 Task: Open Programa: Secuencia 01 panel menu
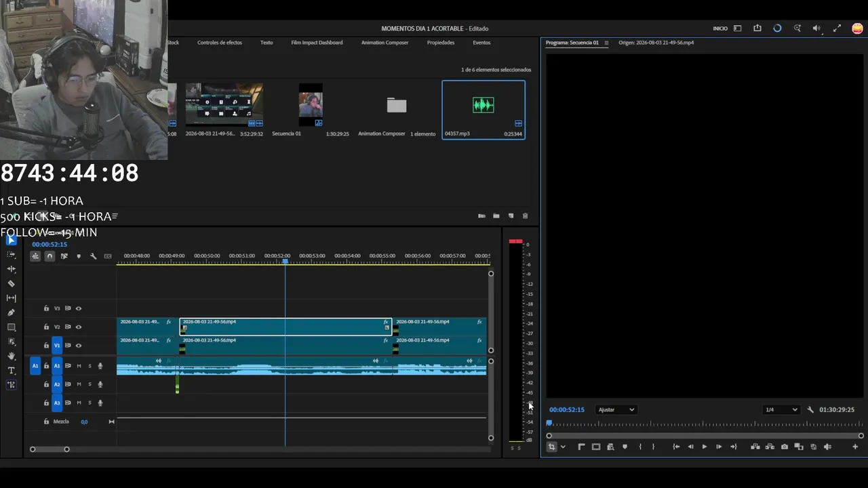tap(606, 43)
